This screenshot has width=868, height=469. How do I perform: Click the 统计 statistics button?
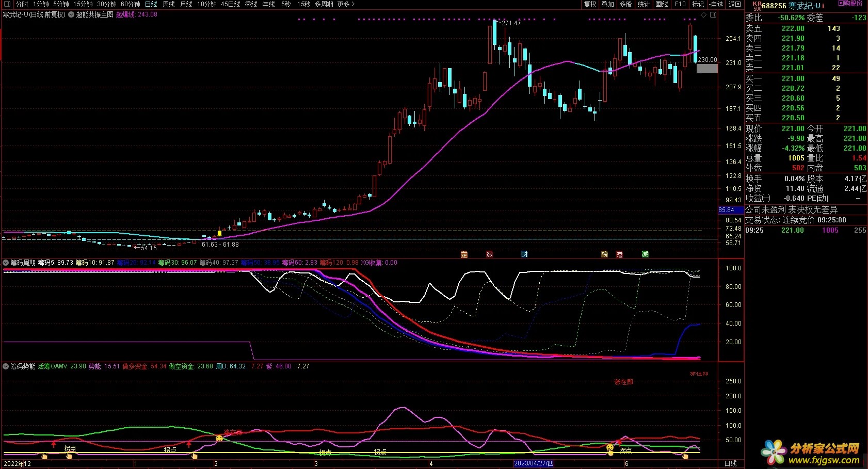pyautogui.click(x=644, y=4)
